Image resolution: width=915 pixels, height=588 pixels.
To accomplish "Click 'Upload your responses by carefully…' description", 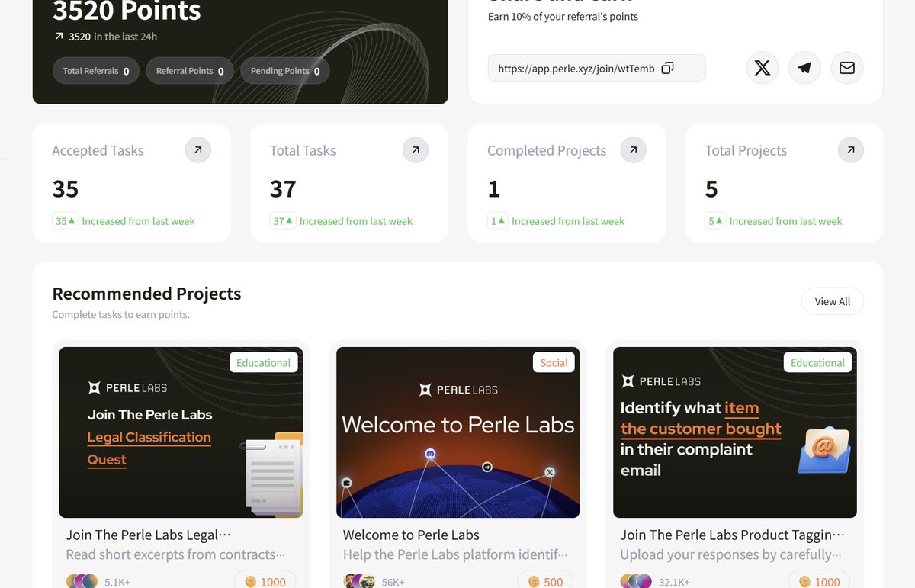I will (x=730, y=554).
